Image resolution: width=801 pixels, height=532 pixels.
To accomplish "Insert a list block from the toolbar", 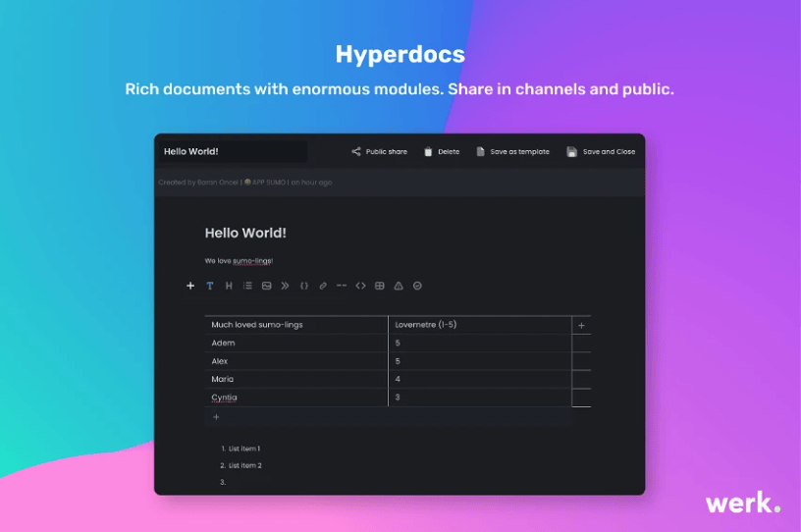I will [247, 286].
